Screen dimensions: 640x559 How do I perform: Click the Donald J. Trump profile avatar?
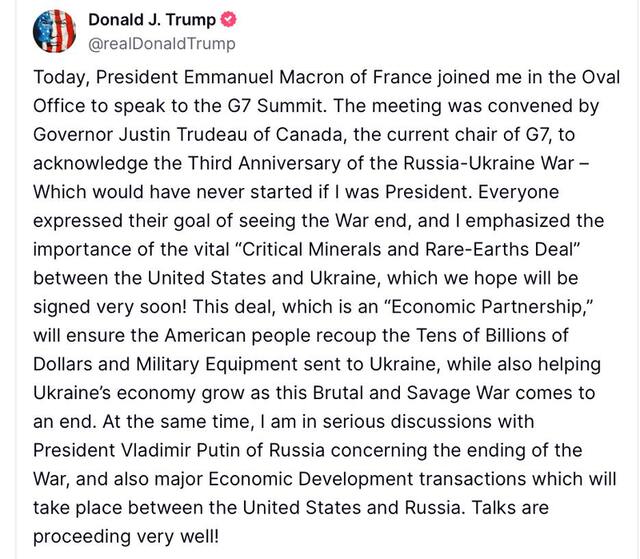tap(54, 31)
